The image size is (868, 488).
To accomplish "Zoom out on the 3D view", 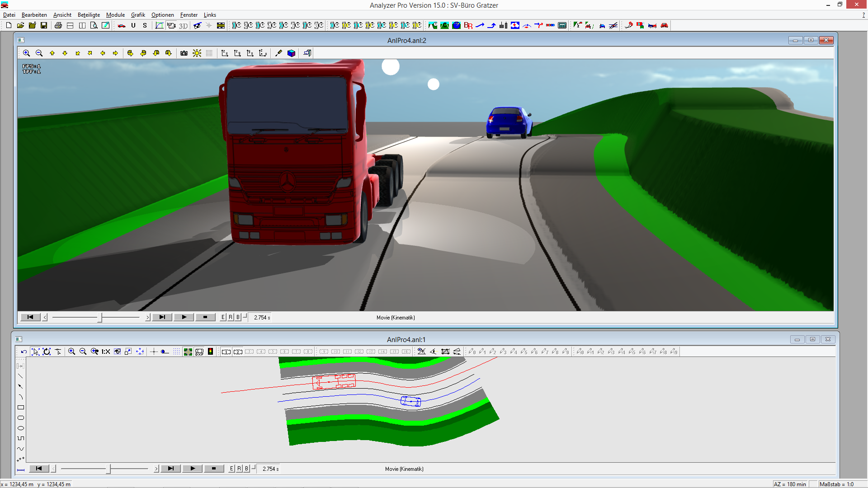I will point(39,53).
